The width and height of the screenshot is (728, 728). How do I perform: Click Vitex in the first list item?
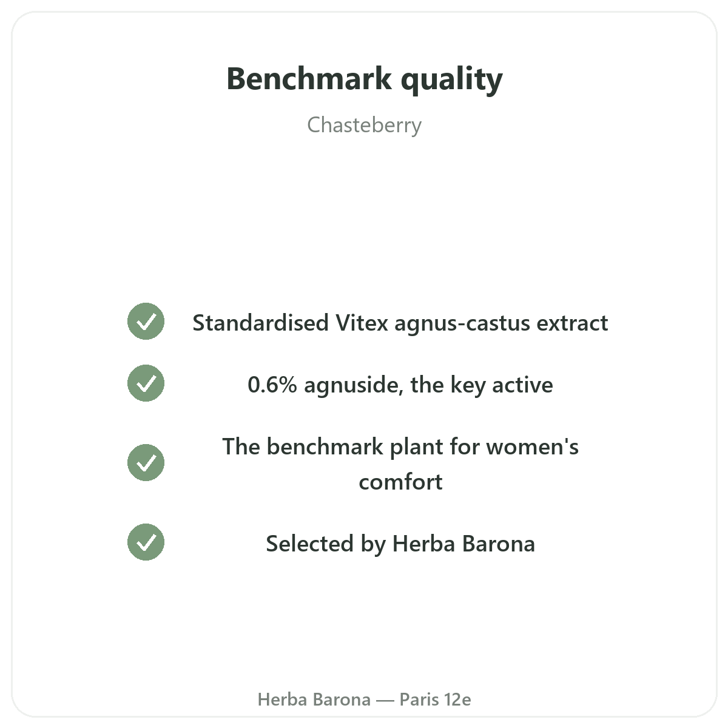point(362,323)
